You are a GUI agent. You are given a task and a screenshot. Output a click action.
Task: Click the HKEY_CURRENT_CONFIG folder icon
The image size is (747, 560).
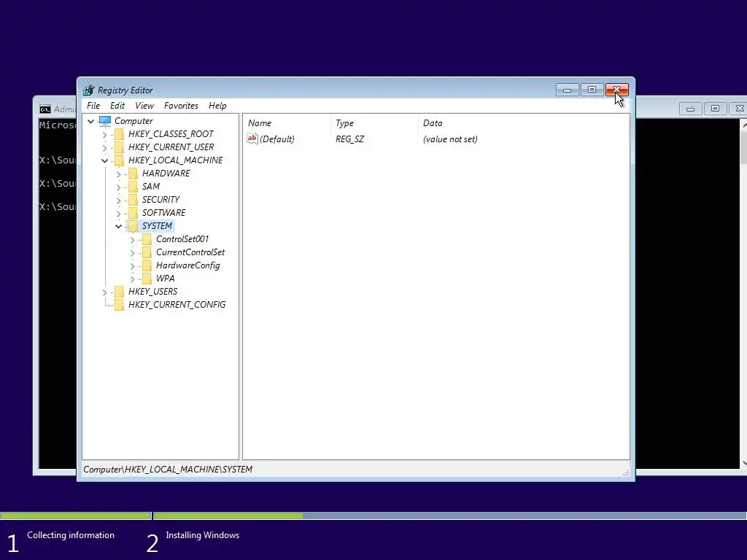[x=119, y=305]
